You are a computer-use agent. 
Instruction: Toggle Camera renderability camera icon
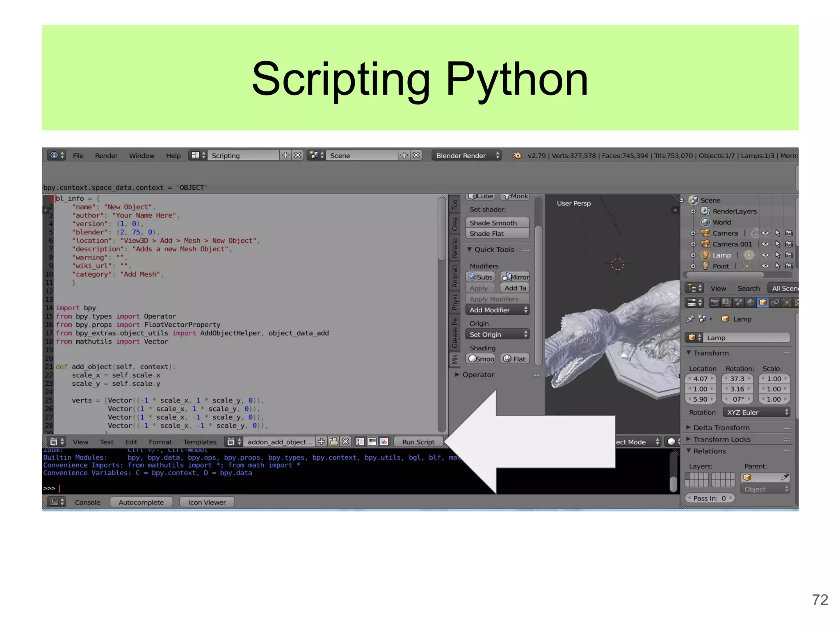(789, 233)
